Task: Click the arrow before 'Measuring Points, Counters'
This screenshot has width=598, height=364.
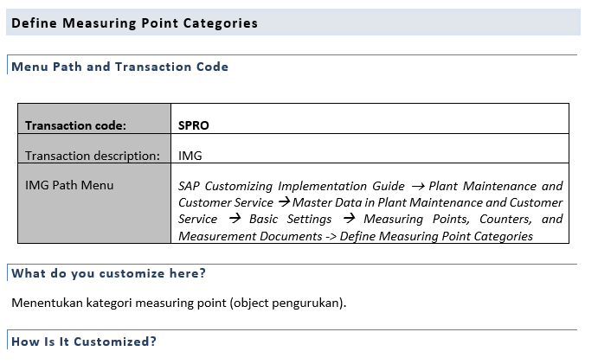Action: (349, 219)
